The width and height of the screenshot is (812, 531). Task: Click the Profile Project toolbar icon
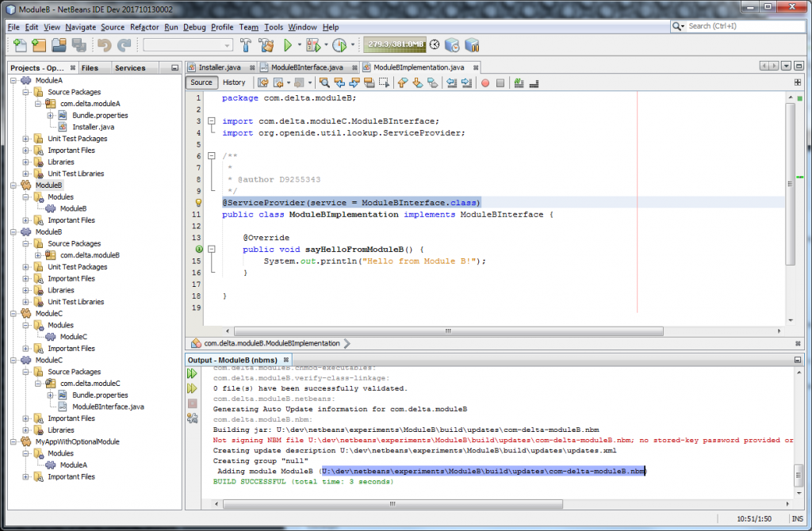tap(339, 45)
